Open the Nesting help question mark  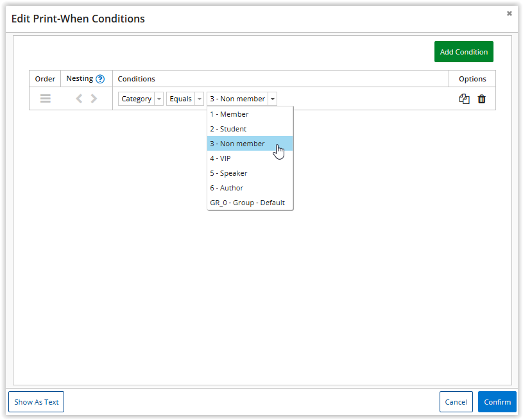[100, 79]
